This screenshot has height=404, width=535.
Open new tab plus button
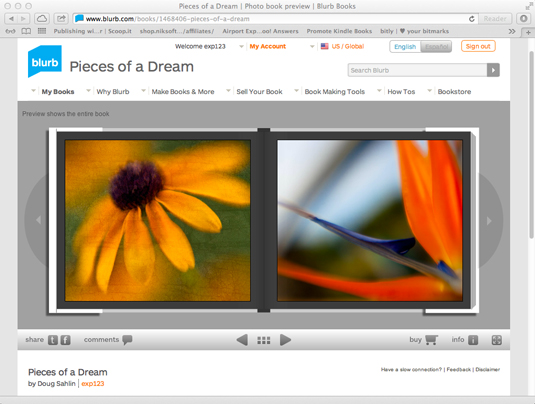tap(528, 32)
